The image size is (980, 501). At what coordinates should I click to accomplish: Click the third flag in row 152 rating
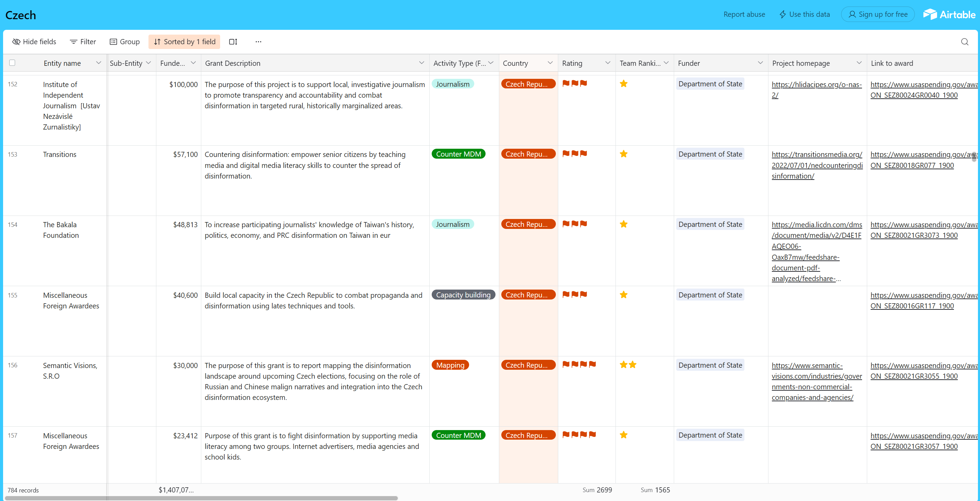(x=584, y=83)
